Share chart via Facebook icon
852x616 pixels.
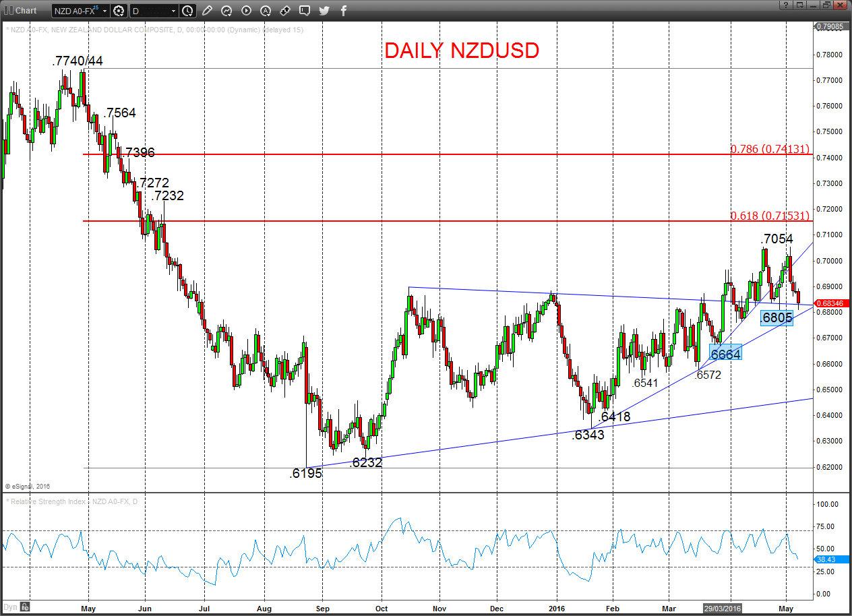[344, 11]
